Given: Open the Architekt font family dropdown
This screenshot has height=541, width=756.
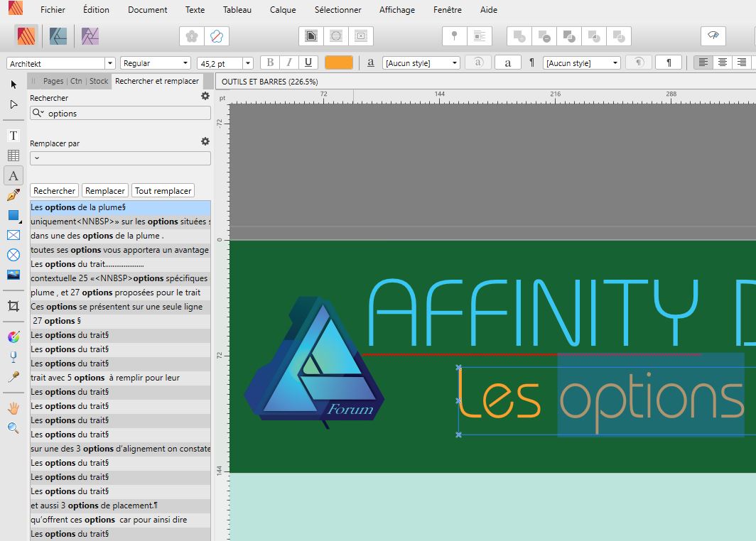Looking at the screenshot, I should tap(110, 63).
